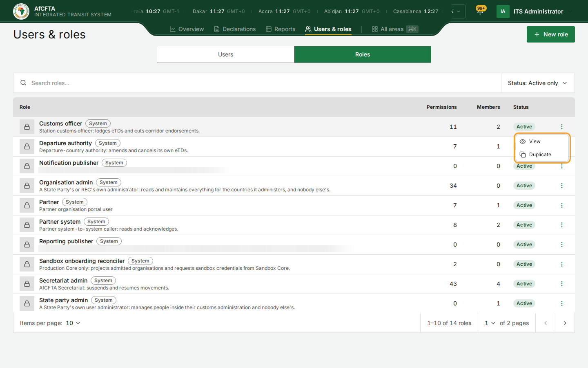Change Items per page dropdown
Screen dimensions: 588x368
[x=73, y=323]
